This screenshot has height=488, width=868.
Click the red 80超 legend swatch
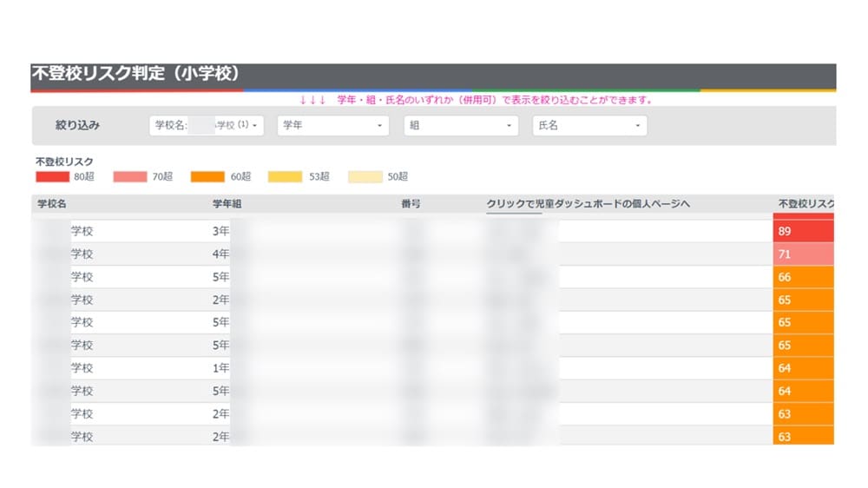[x=52, y=176]
